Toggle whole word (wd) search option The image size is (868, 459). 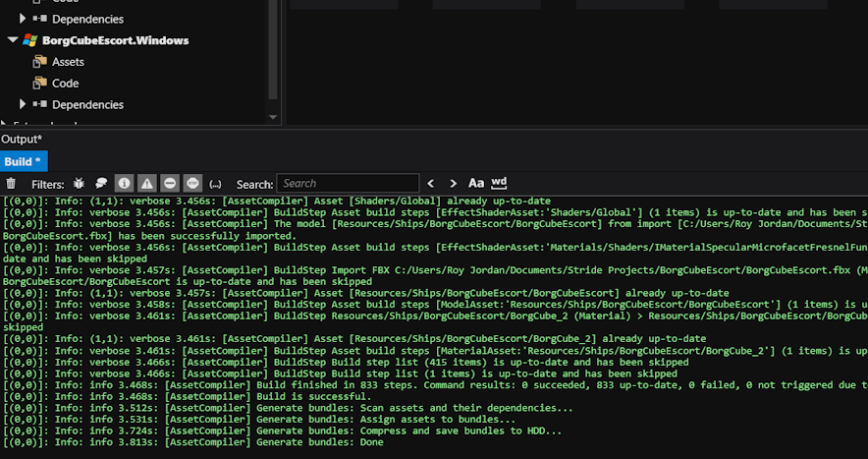499,183
